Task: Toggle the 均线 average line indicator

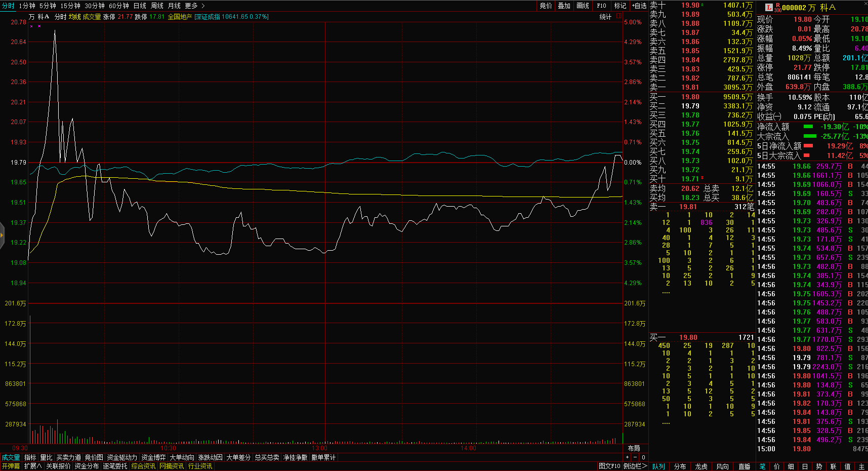Action: tap(75, 17)
